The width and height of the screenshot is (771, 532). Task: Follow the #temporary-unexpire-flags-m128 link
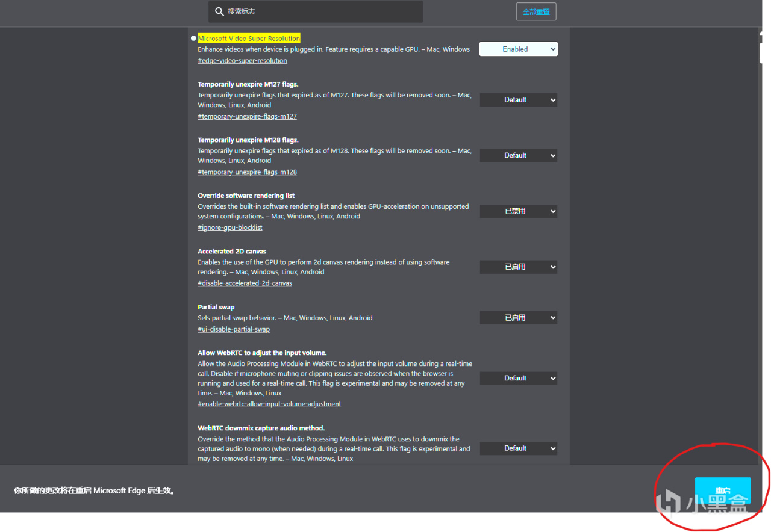[x=247, y=172]
